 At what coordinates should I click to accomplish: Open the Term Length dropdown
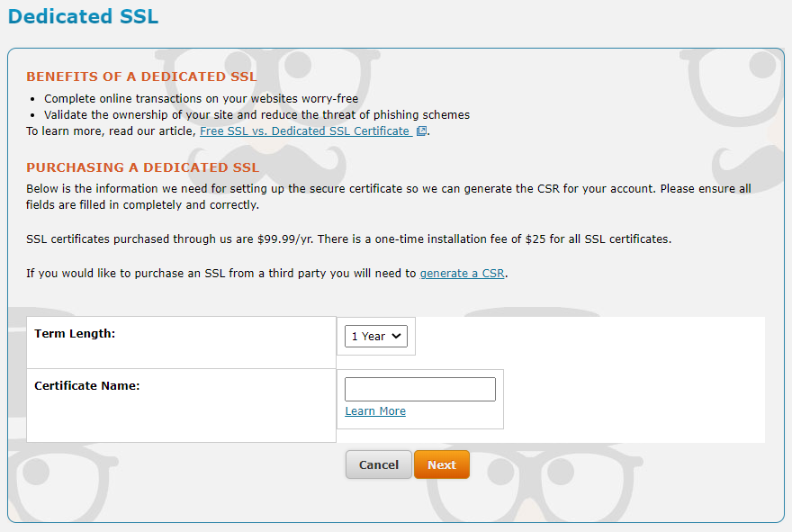click(376, 337)
